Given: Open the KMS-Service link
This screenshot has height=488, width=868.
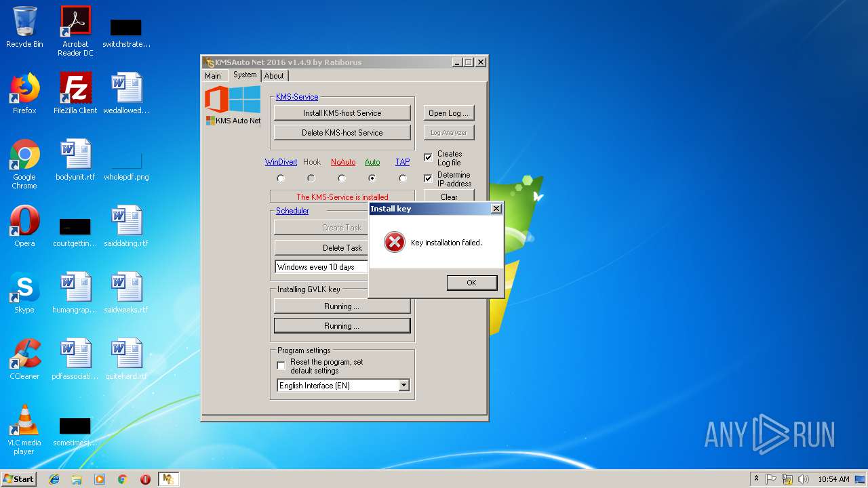Looking at the screenshot, I should pos(297,97).
